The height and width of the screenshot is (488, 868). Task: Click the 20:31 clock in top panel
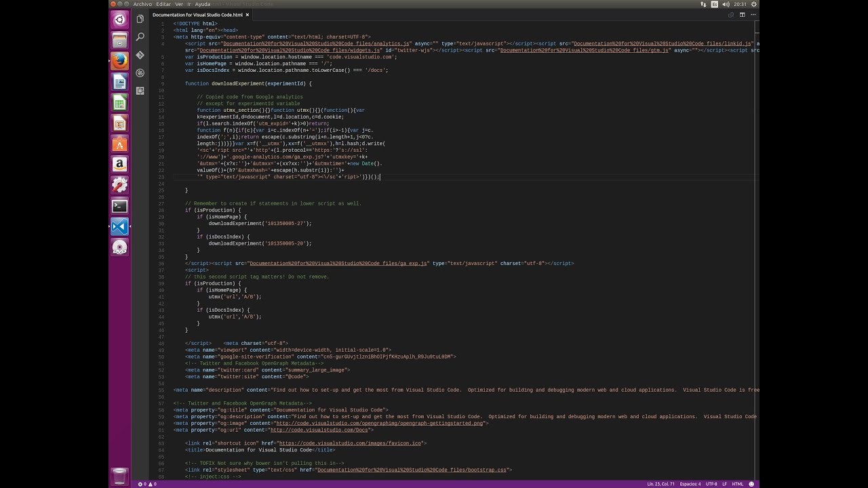740,4
